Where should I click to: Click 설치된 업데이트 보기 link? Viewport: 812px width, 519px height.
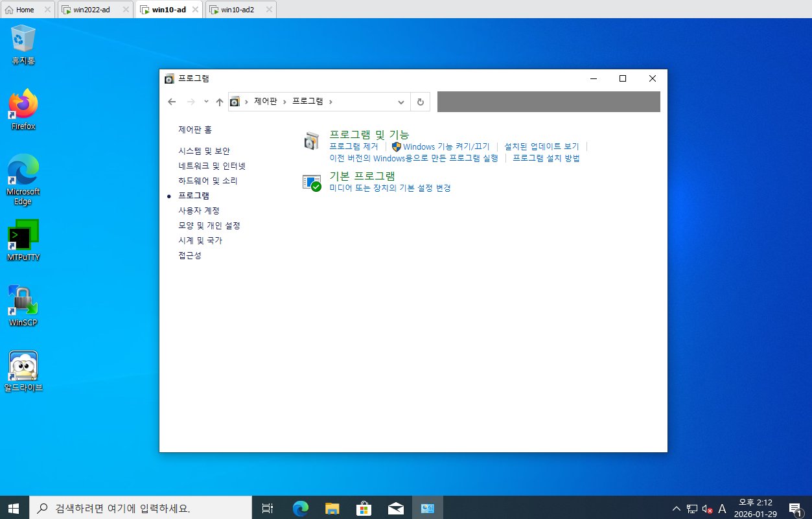[x=542, y=147]
